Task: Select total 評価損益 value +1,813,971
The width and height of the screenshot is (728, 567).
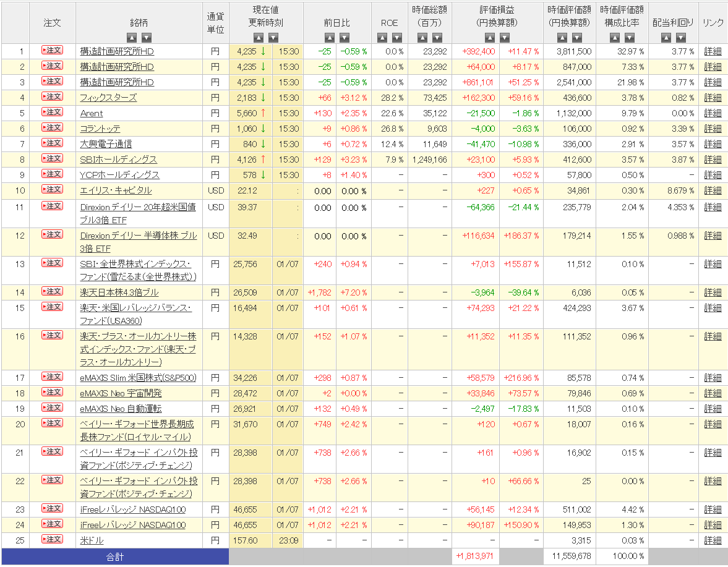Action: [476, 556]
